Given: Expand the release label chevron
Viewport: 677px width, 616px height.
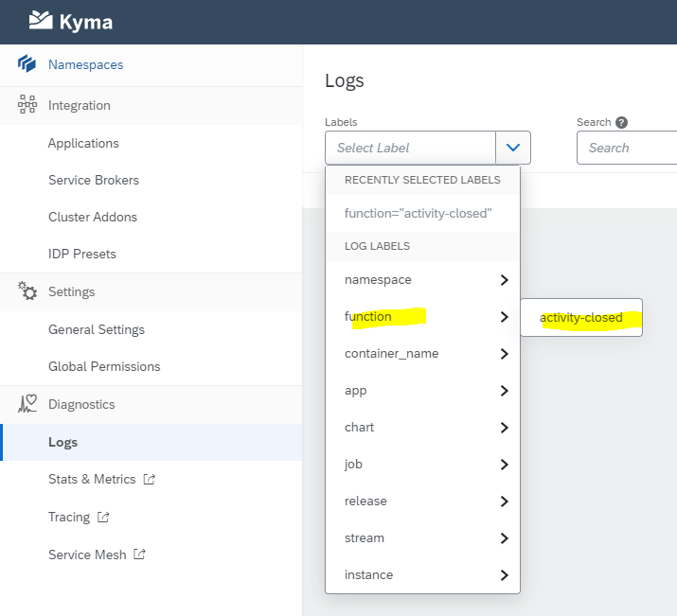Looking at the screenshot, I should pyautogui.click(x=504, y=502).
